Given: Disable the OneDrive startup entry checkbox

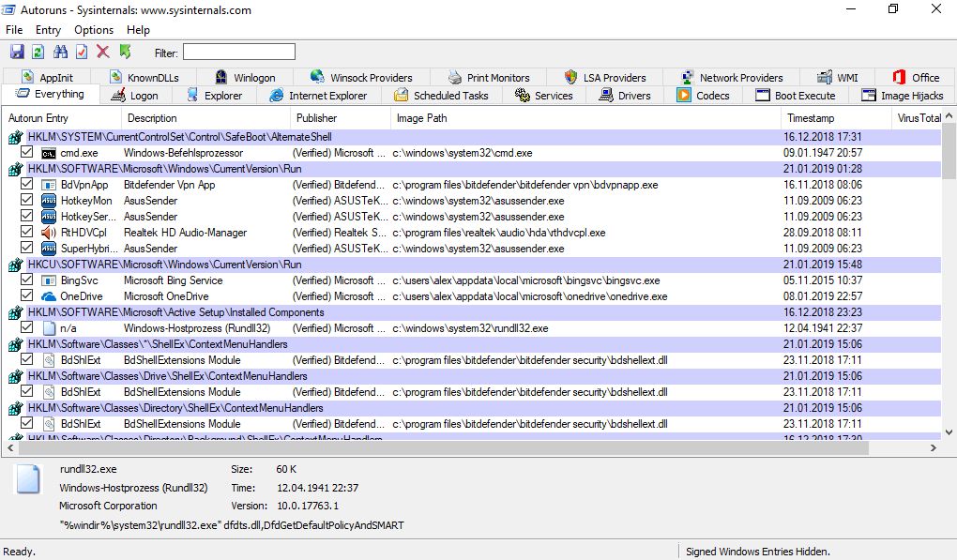Looking at the screenshot, I should click(26, 295).
